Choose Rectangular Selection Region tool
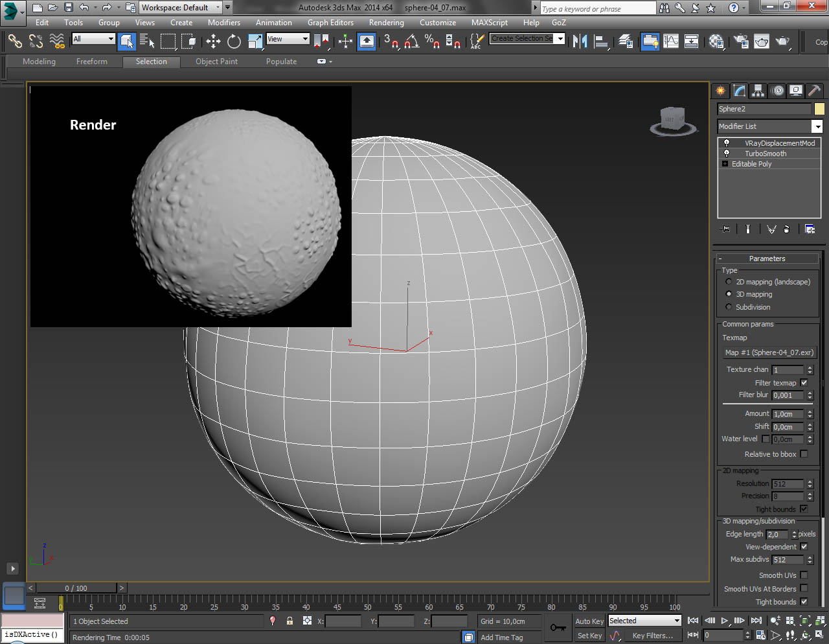 click(168, 41)
